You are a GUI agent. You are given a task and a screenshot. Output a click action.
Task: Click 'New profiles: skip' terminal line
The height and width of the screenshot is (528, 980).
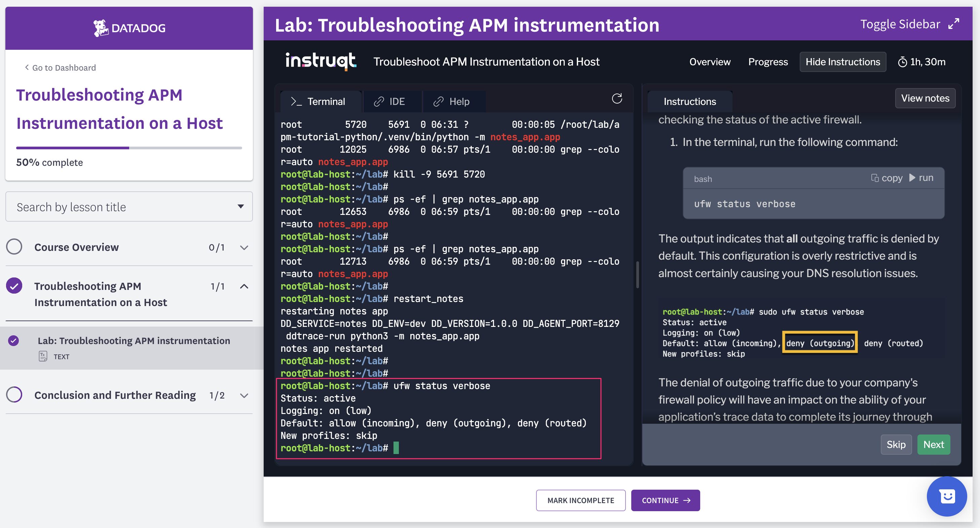pyautogui.click(x=329, y=436)
